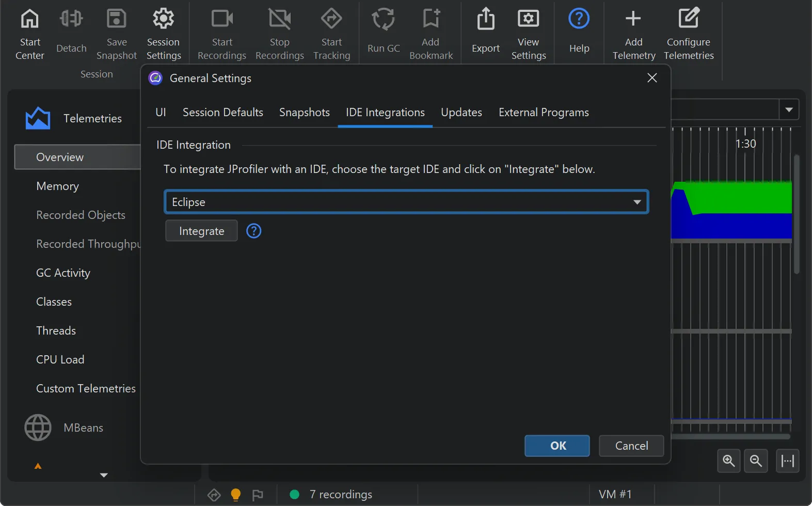The height and width of the screenshot is (506, 812).
Task: Switch to Session Defaults tab
Action: click(223, 113)
